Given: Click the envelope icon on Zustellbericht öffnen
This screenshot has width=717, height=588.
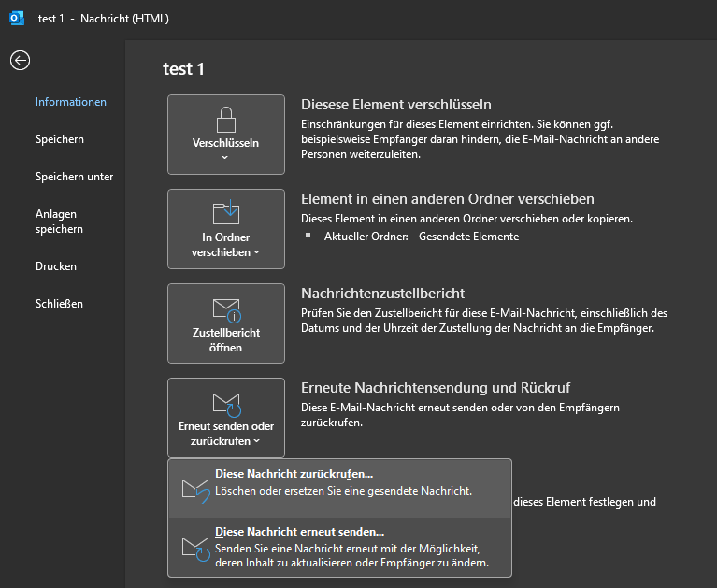Looking at the screenshot, I should 227,310.
